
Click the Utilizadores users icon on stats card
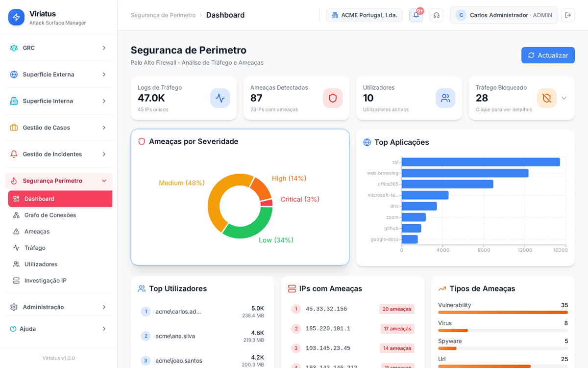coord(445,98)
